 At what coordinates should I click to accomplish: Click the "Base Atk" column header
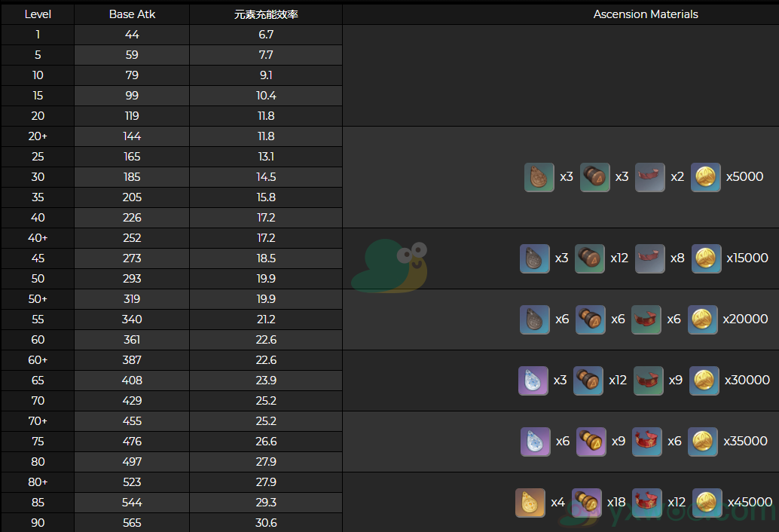[x=132, y=14]
